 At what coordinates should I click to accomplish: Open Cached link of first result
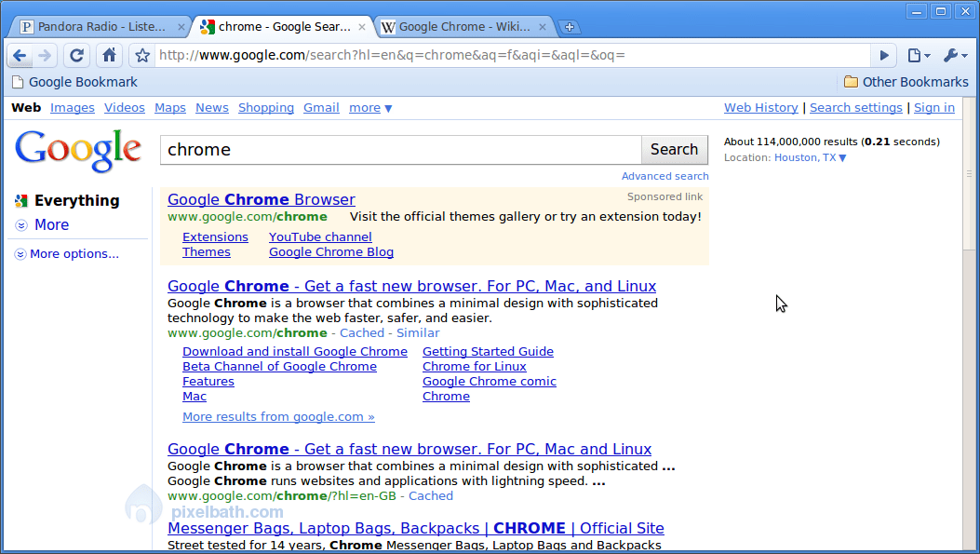362,332
